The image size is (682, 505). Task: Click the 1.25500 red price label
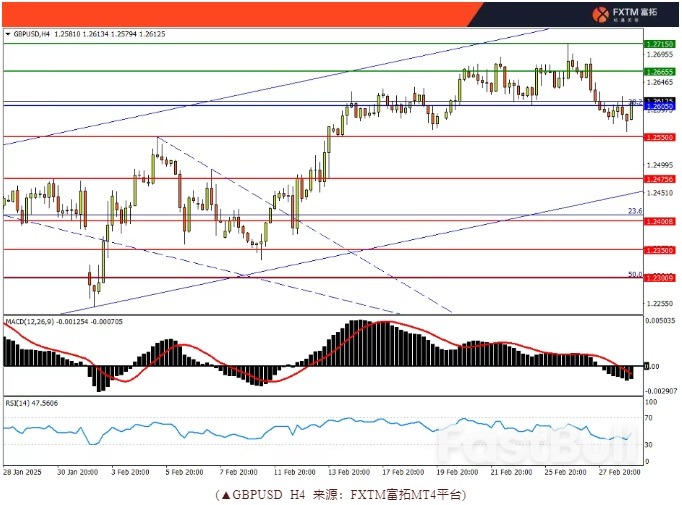660,136
